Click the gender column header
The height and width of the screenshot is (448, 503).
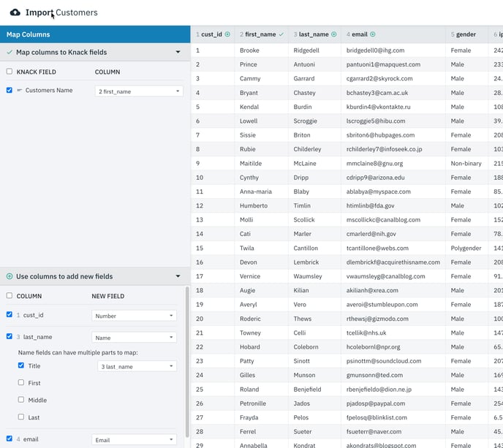[466, 34]
